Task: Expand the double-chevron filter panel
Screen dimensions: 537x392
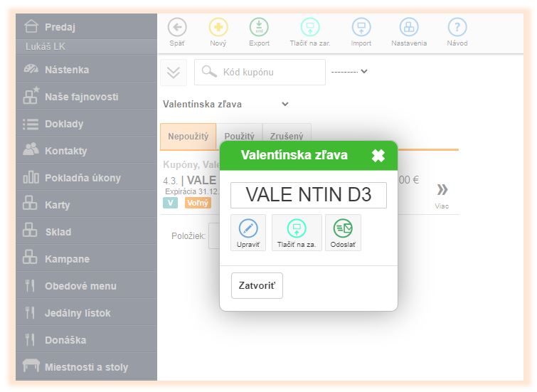Action: click(x=174, y=73)
